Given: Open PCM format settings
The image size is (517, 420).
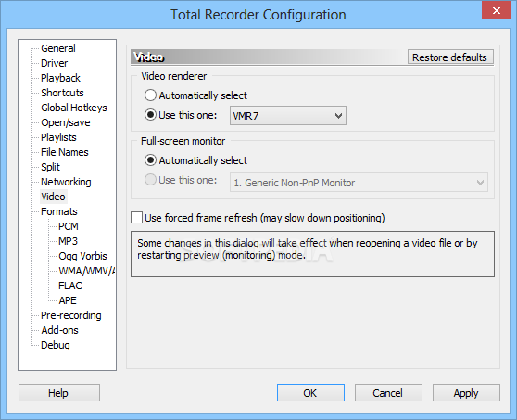Looking at the screenshot, I should [69, 226].
